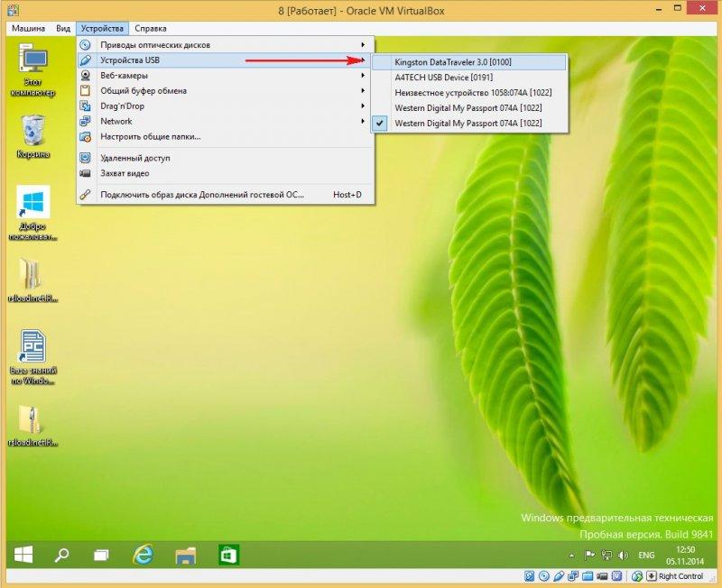Screen dimensions: 722x588
Task: Click Right Control host key label
Action: (681, 576)
